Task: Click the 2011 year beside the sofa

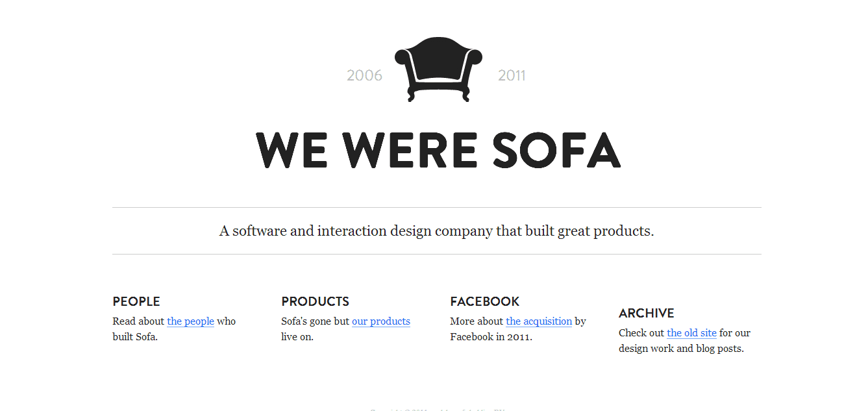Action: click(x=512, y=75)
